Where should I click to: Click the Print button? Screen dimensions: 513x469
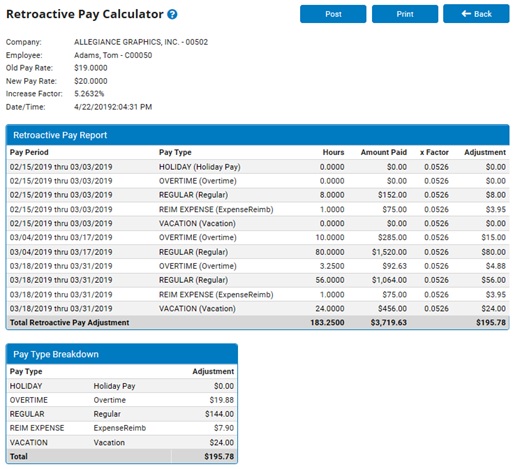[x=405, y=14]
